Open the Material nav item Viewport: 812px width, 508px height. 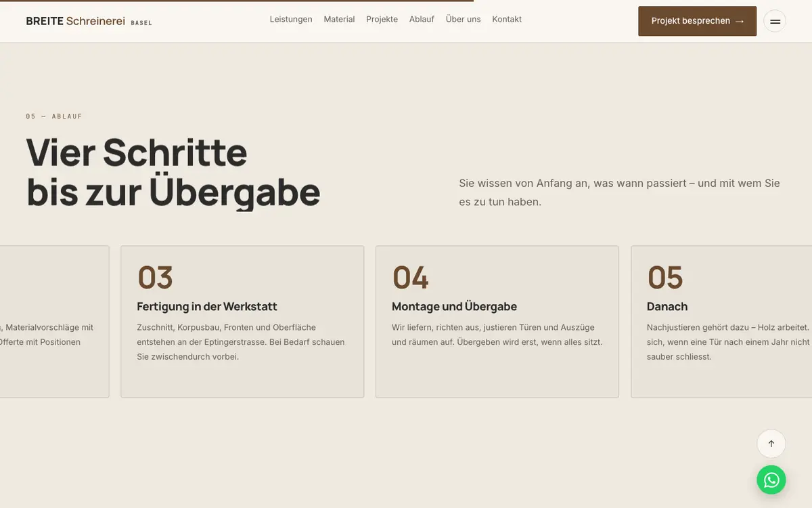(x=339, y=19)
